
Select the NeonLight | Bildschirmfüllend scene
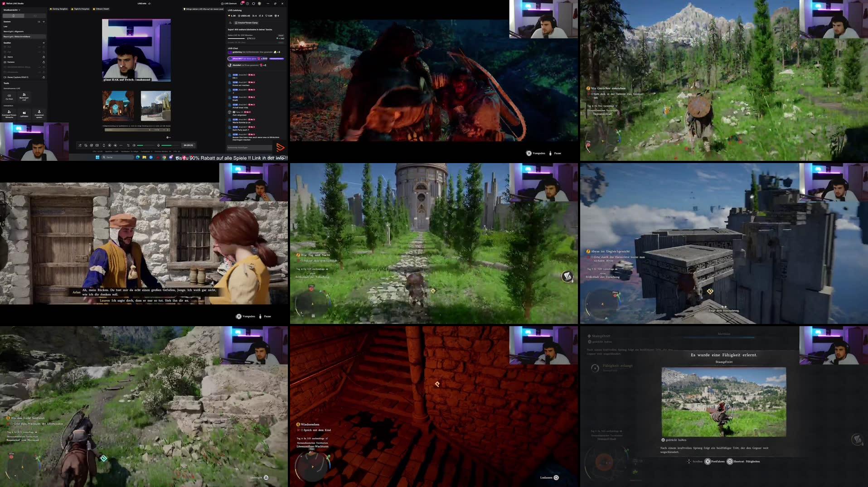pos(24,36)
